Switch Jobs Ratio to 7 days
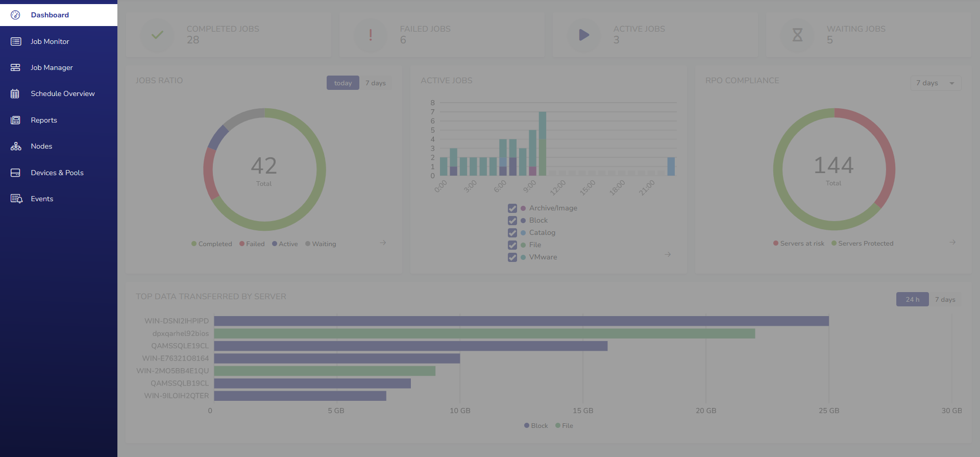Image resolution: width=980 pixels, height=457 pixels. click(x=375, y=83)
